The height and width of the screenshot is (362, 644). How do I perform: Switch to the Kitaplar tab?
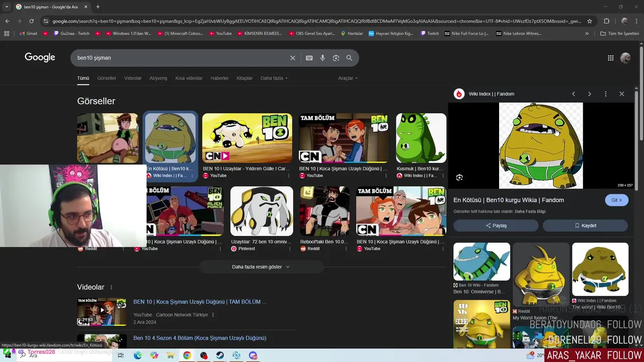coord(245,78)
